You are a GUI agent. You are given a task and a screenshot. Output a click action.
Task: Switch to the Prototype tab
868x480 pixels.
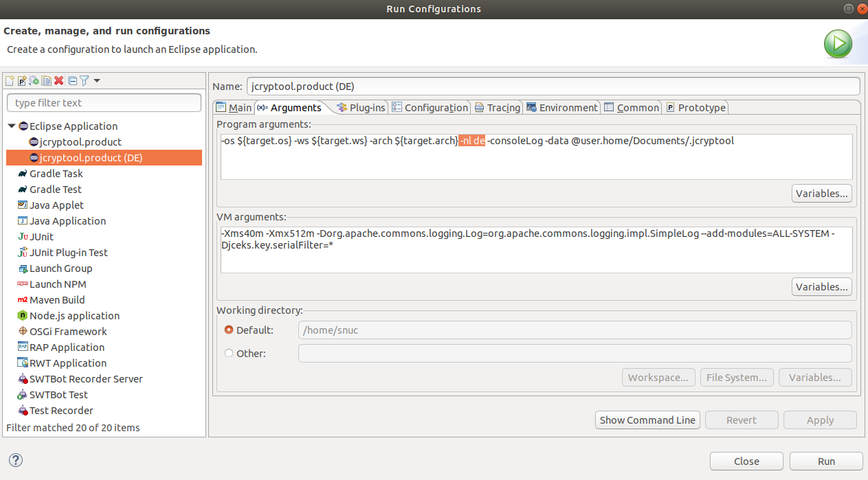click(695, 108)
